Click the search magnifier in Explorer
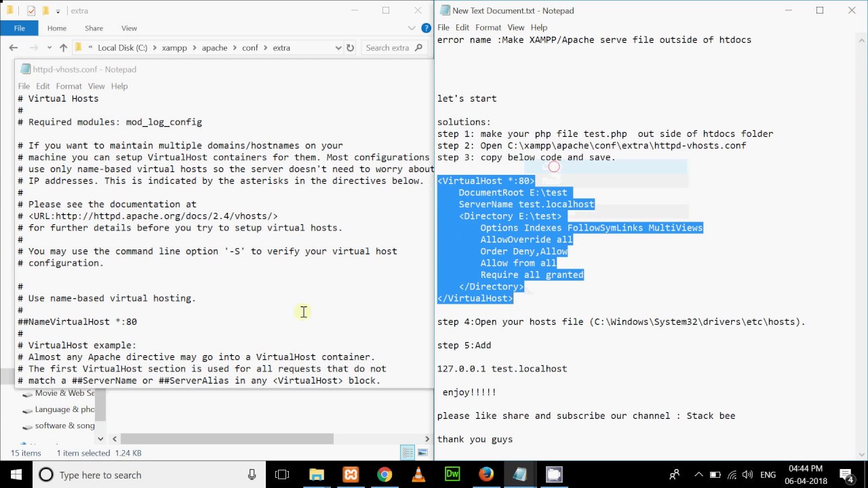The height and width of the screenshot is (488, 868). tap(418, 47)
